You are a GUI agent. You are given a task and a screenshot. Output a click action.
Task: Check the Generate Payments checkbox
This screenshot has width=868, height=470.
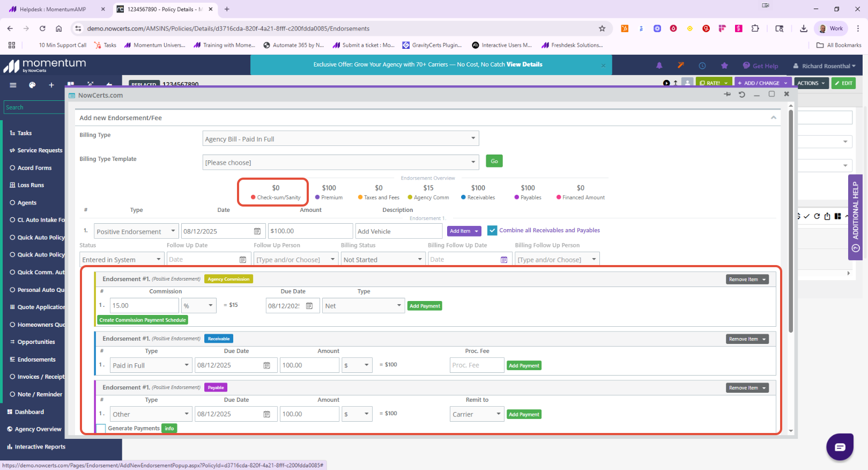[x=100, y=428]
